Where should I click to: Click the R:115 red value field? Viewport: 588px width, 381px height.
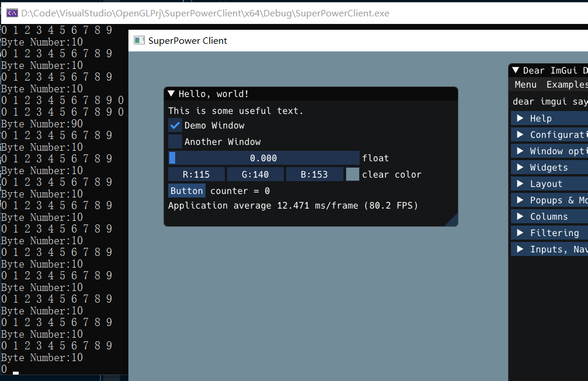click(196, 175)
